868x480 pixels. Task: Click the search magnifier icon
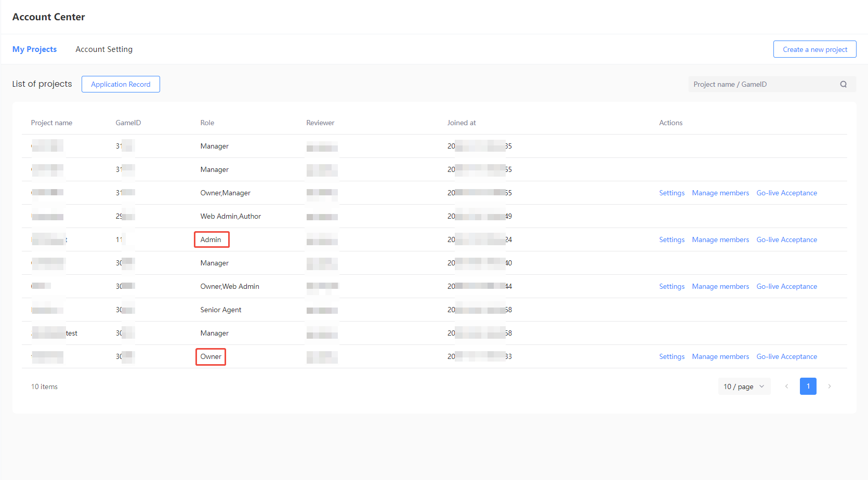[x=843, y=84]
